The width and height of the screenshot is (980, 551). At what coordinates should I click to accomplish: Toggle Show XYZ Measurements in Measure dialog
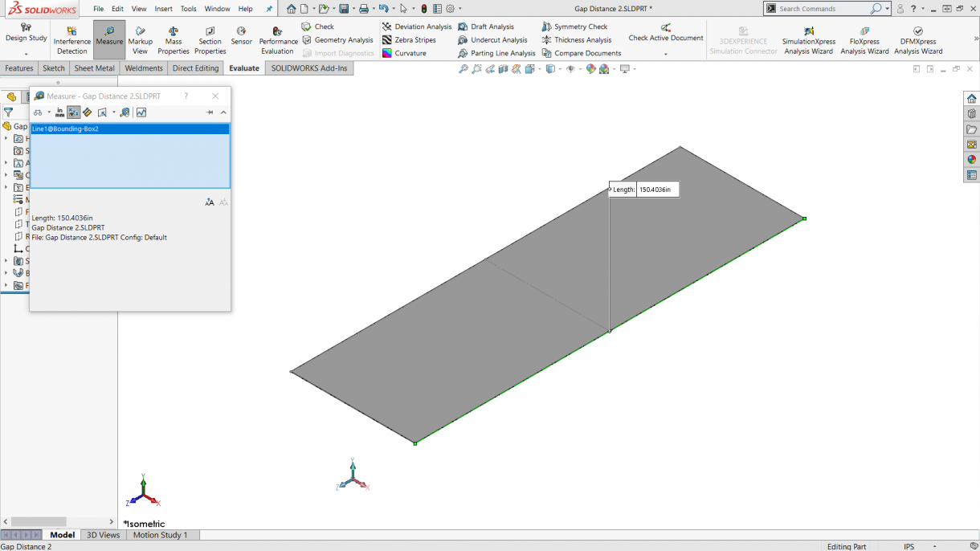point(73,112)
